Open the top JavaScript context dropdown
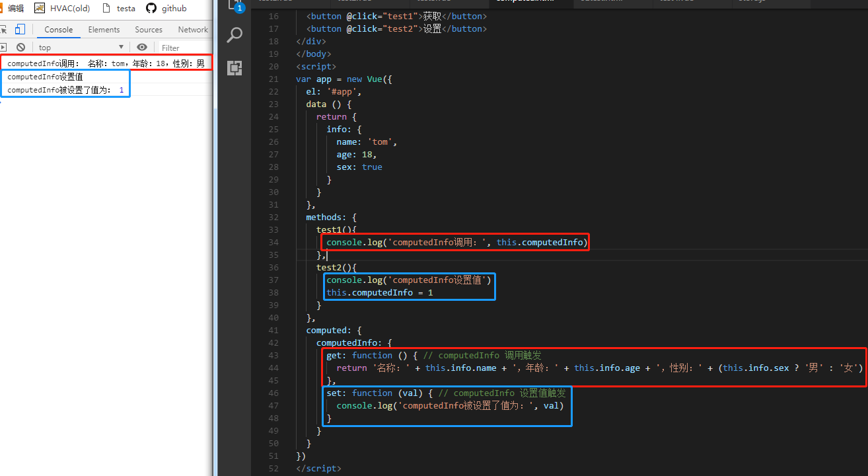This screenshot has height=476, width=868. pyautogui.click(x=81, y=48)
